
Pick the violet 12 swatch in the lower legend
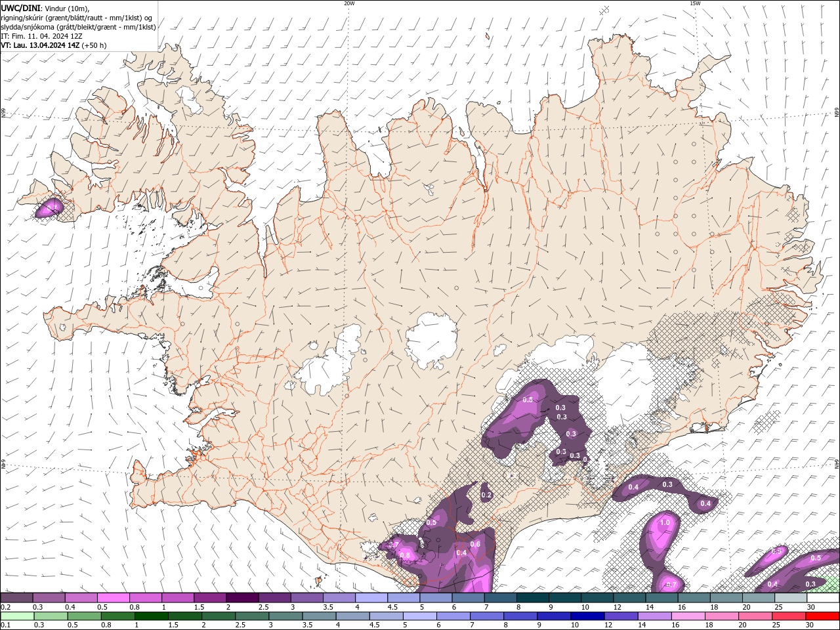[x=621, y=616]
